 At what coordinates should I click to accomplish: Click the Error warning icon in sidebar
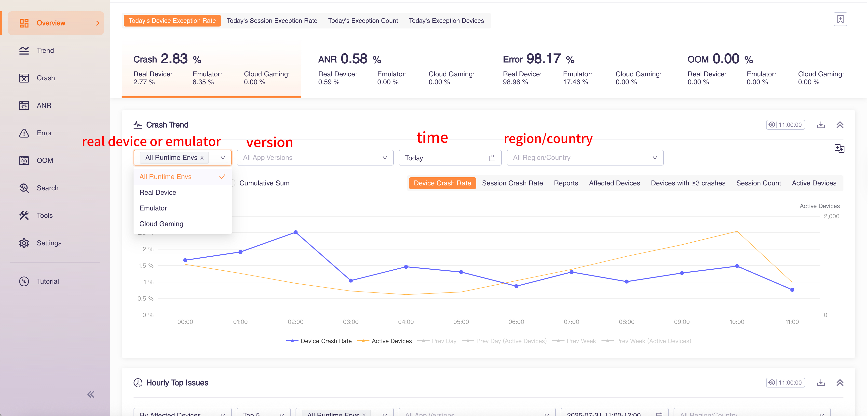[x=24, y=133]
